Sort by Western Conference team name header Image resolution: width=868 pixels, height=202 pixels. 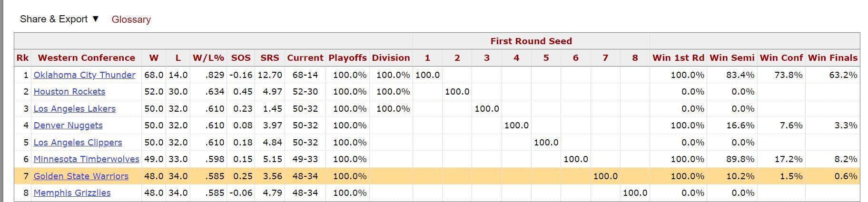tap(86, 58)
